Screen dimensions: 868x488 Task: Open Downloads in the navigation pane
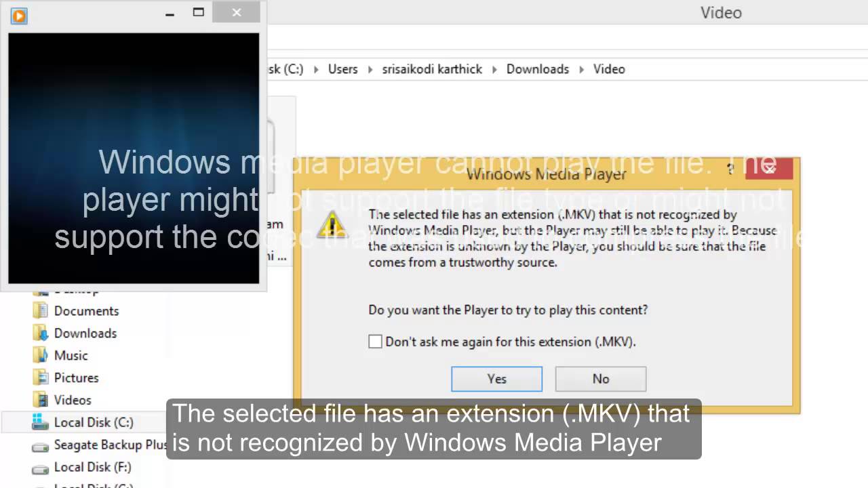(85, 333)
